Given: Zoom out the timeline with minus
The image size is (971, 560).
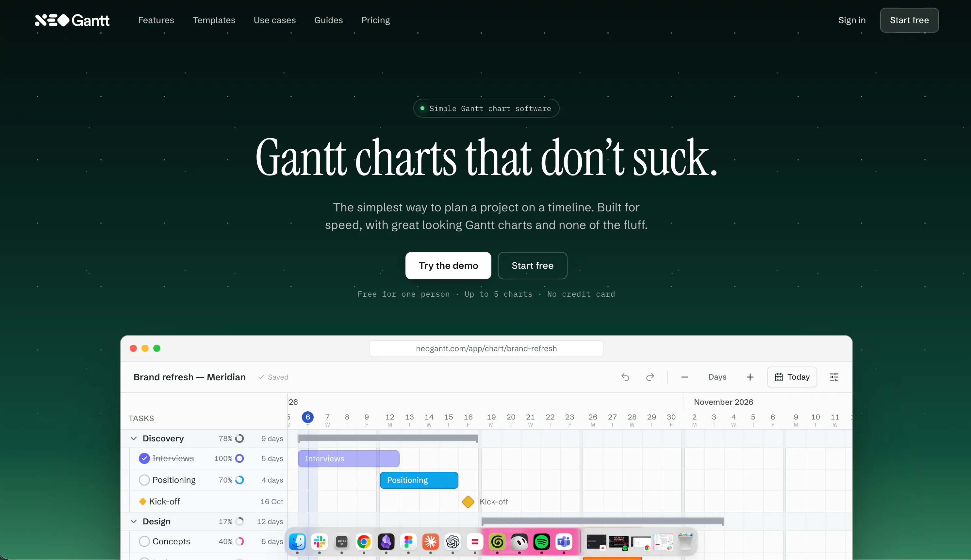Looking at the screenshot, I should [x=684, y=377].
